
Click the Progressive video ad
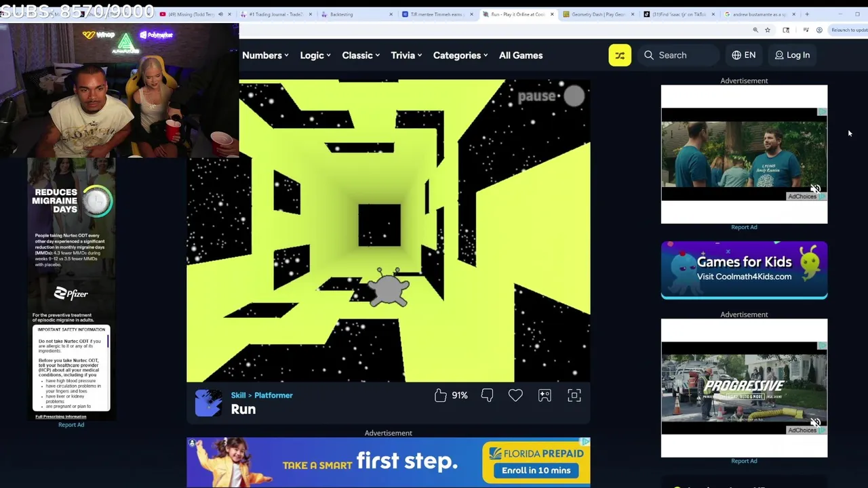tap(744, 388)
